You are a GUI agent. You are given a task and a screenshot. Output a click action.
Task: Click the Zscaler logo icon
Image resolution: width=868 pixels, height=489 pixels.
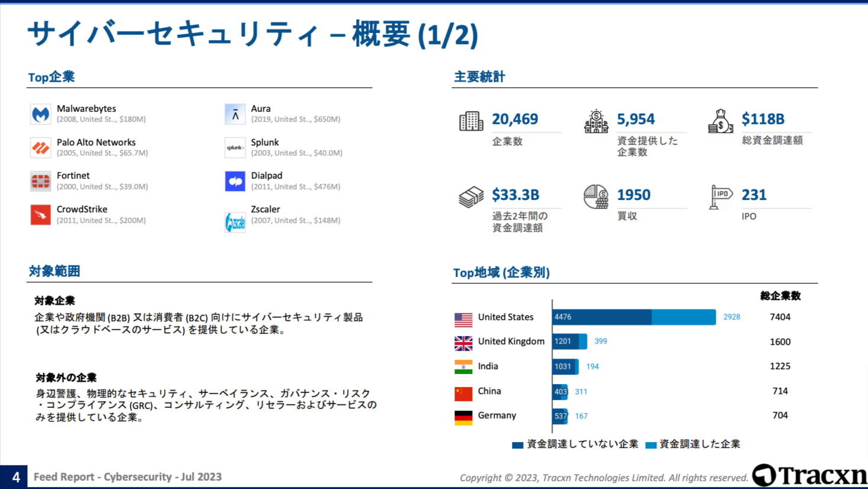pyautogui.click(x=235, y=222)
